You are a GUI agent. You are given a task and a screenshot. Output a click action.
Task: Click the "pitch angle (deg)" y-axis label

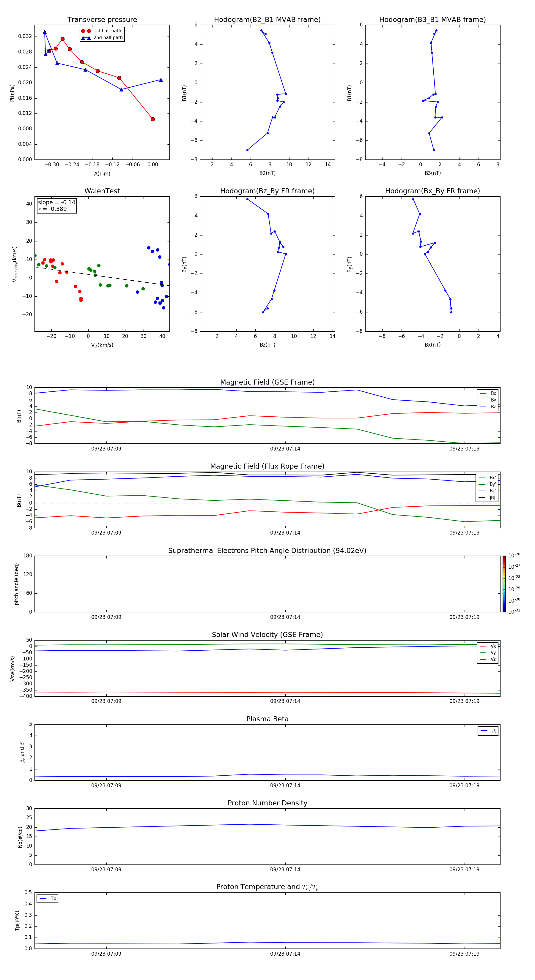[x=16, y=584]
